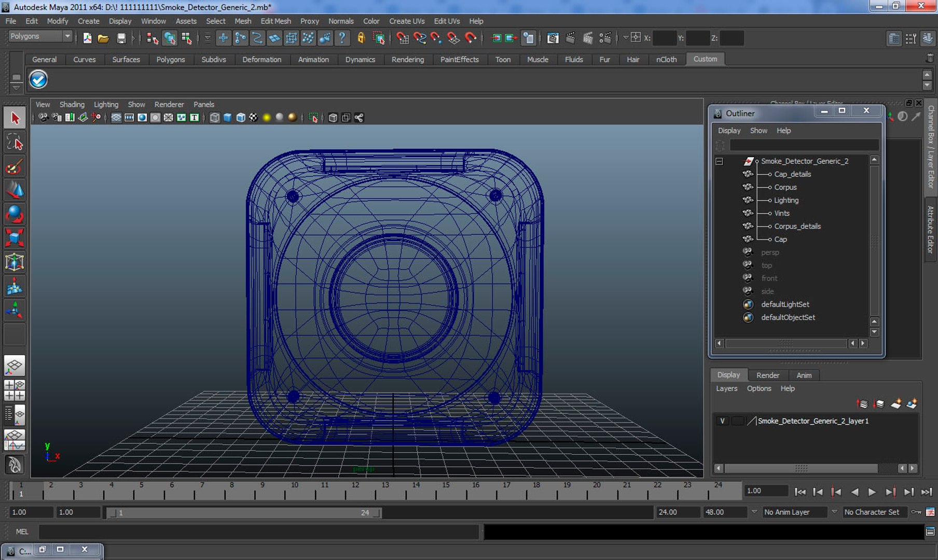Image resolution: width=938 pixels, height=560 pixels.
Task: Select defaultLightSet in Outliner
Action: click(x=785, y=304)
